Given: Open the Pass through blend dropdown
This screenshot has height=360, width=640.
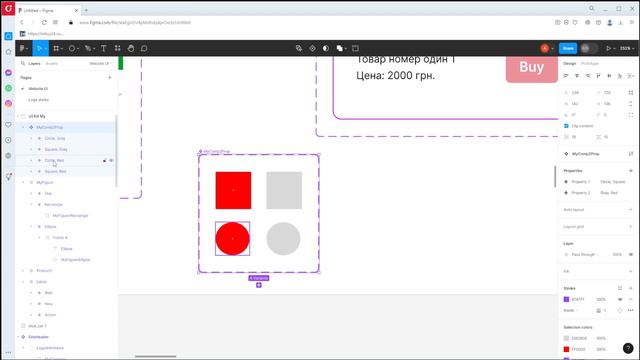Looking at the screenshot, I should pos(585,255).
